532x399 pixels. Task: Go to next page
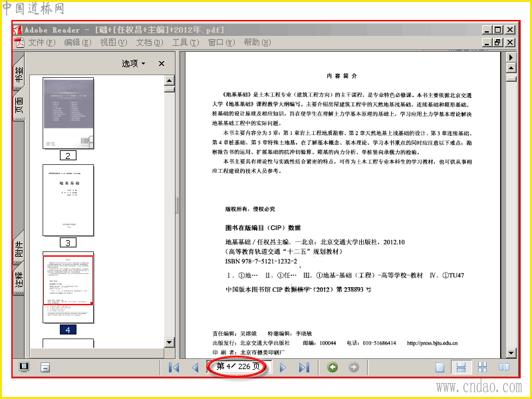(283, 368)
